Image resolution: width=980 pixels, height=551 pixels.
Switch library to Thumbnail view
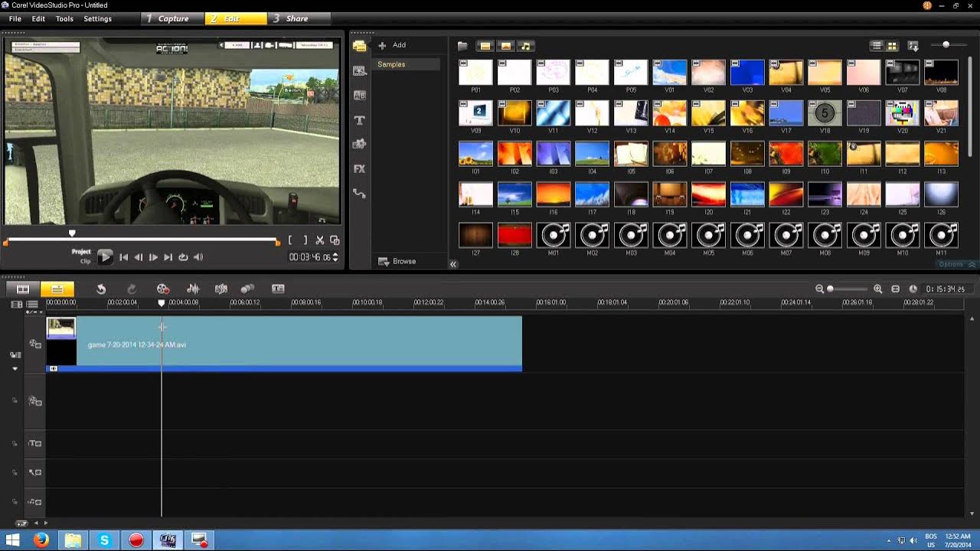[892, 46]
